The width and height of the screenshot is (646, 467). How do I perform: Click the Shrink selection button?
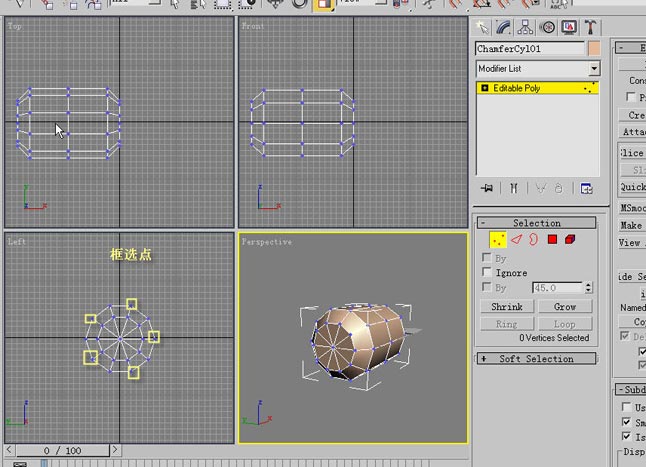click(507, 307)
